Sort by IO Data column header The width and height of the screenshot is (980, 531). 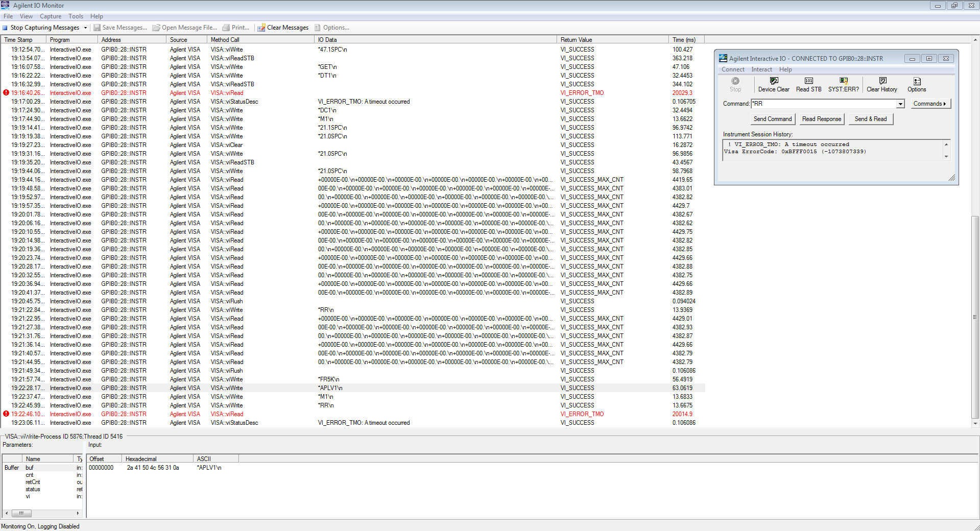(436, 39)
